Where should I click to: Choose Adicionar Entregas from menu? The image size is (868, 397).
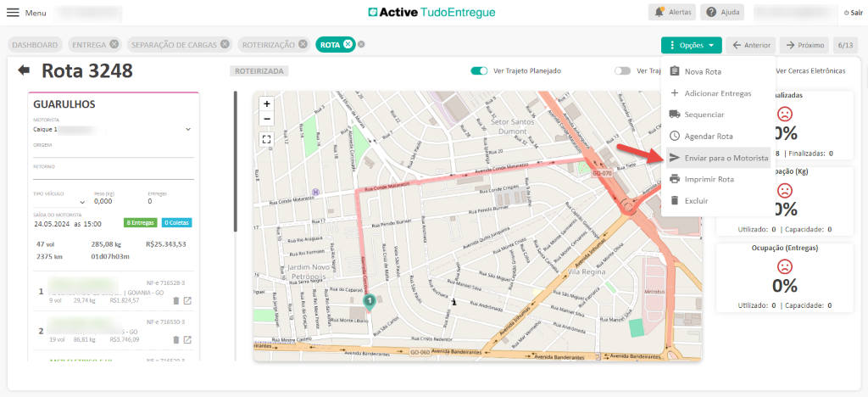pos(719,93)
